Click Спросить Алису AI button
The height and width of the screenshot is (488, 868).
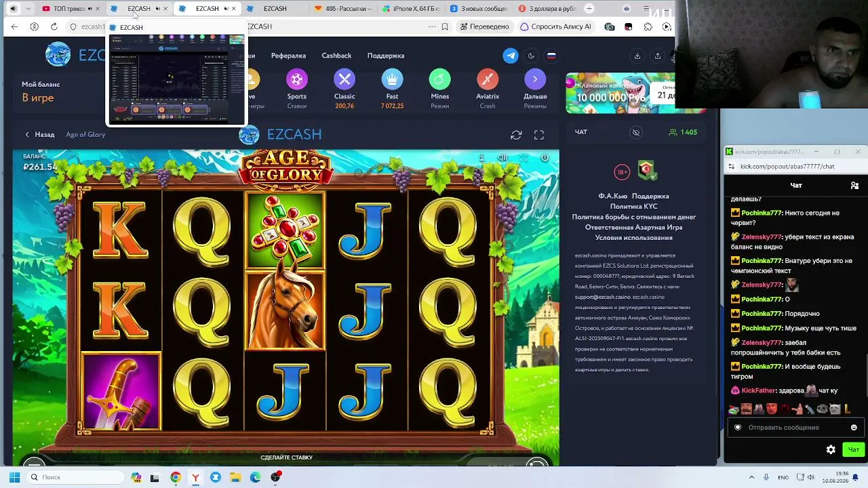tap(555, 26)
